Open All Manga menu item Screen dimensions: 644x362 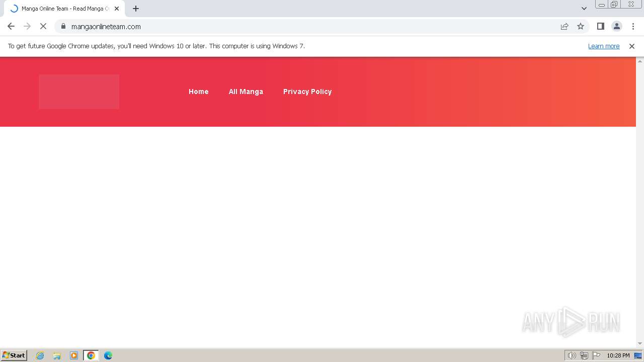[x=246, y=92]
